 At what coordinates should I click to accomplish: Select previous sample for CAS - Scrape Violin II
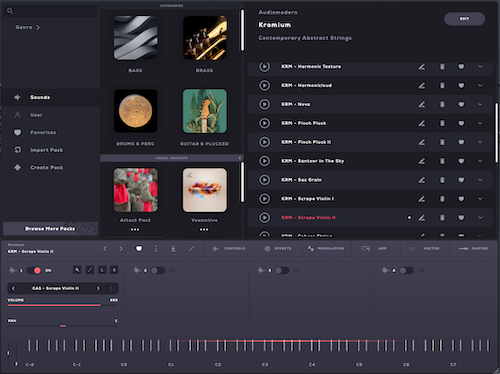tap(14, 288)
